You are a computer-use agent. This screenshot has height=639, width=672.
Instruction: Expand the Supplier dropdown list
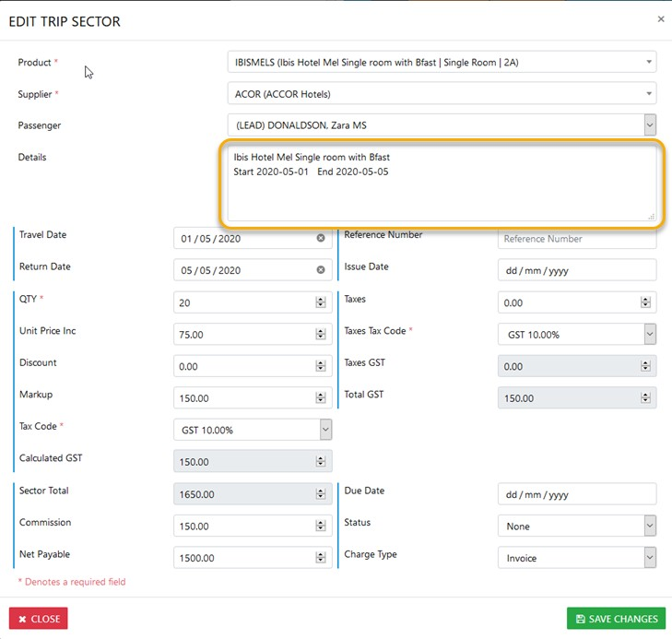[650, 93]
